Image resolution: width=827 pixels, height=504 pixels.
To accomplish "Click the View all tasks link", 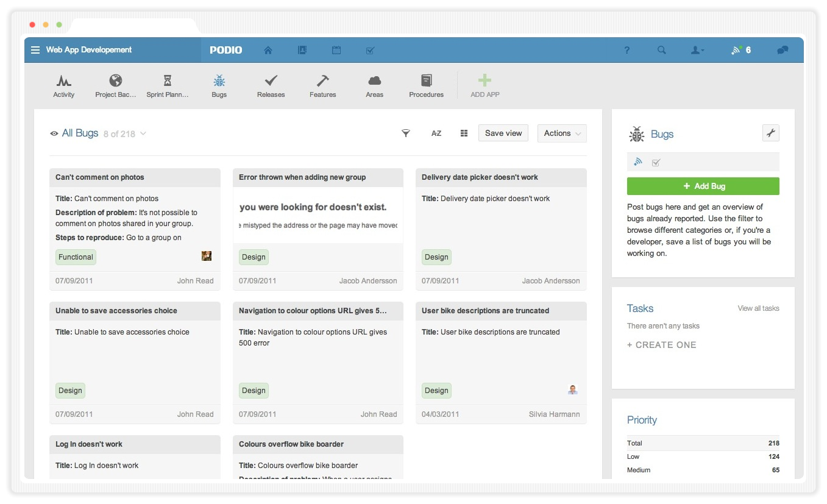I will [x=758, y=308].
